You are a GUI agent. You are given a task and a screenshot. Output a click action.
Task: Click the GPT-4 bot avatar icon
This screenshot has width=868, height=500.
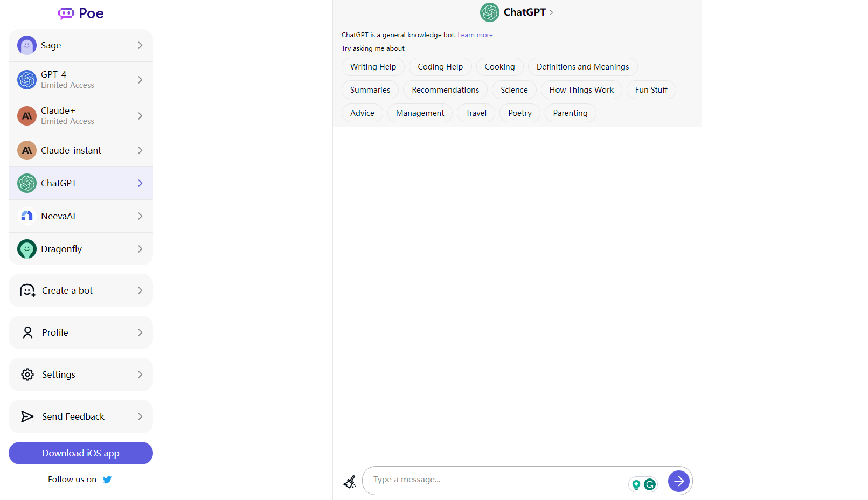(x=27, y=80)
